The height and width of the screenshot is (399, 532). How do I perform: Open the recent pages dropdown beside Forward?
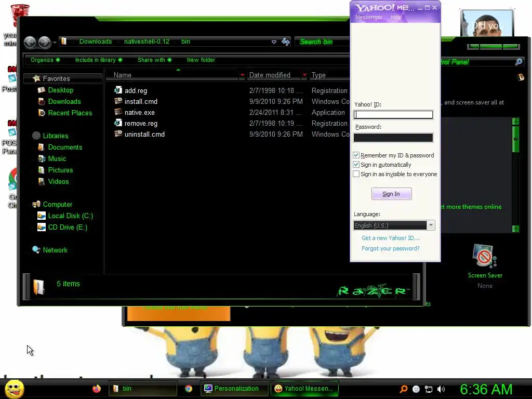tap(54, 43)
